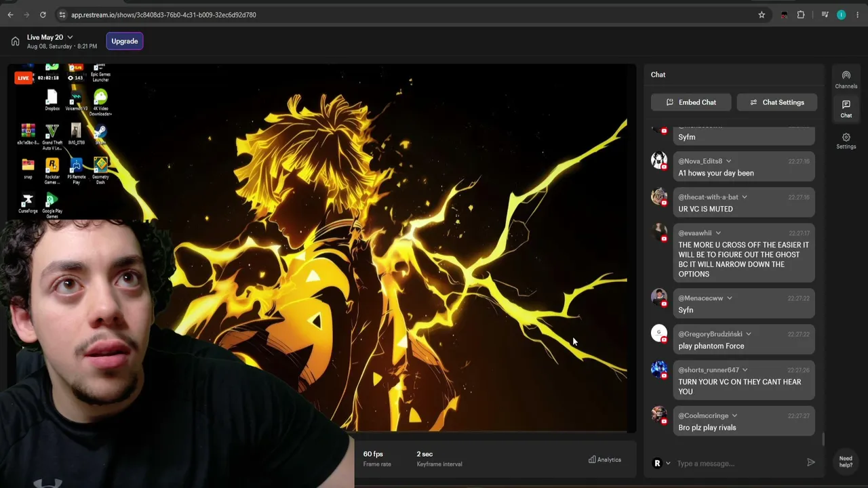Image resolution: width=868 pixels, height=488 pixels.
Task: Click the snap folder icon
Action: [28, 169]
